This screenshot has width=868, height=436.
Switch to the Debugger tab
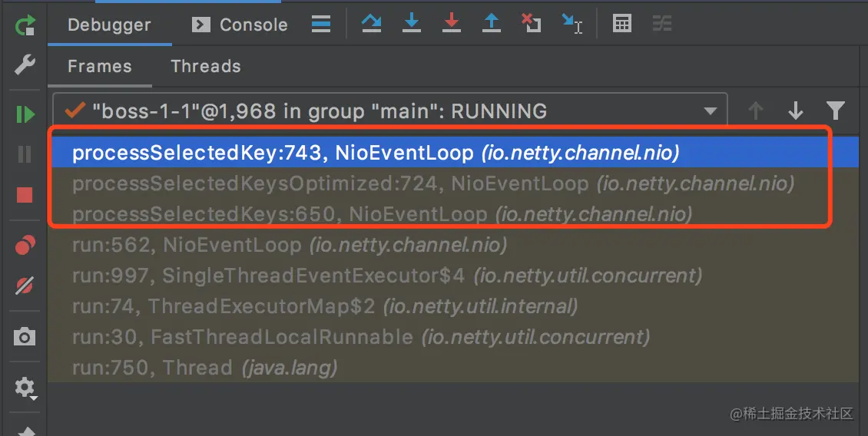pos(109,25)
